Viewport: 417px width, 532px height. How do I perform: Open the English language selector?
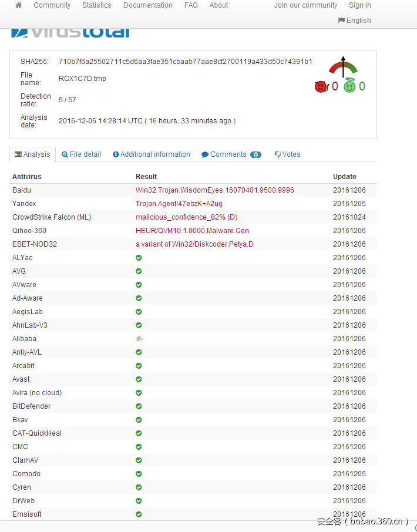pos(354,21)
